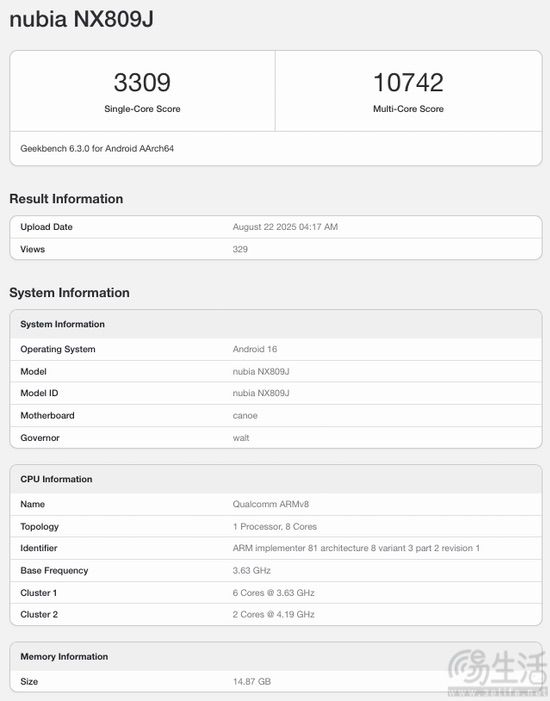Viewport: 550px width, 701px height.
Task: Select the 3309 single-core score
Action: coord(142,83)
